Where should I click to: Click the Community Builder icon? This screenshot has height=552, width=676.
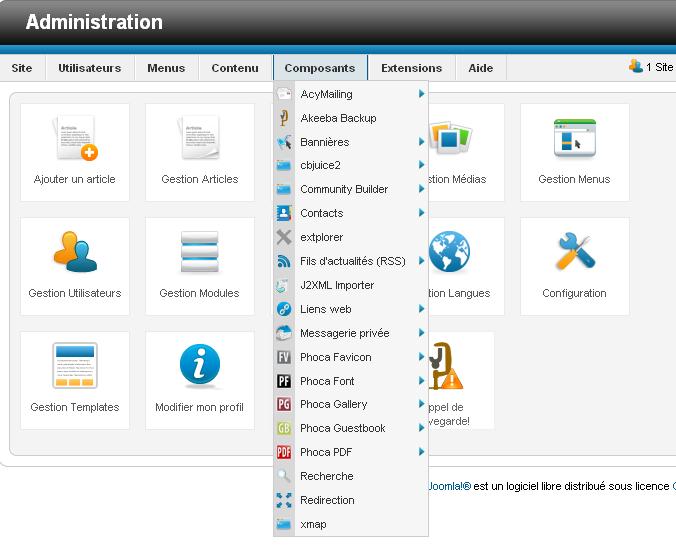tap(284, 189)
